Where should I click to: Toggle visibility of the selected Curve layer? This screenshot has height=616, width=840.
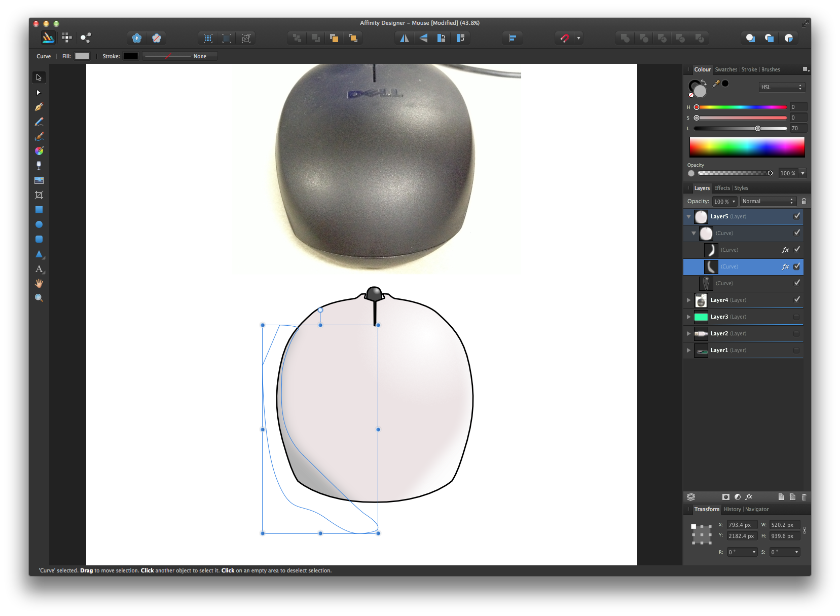coord(797,266)
